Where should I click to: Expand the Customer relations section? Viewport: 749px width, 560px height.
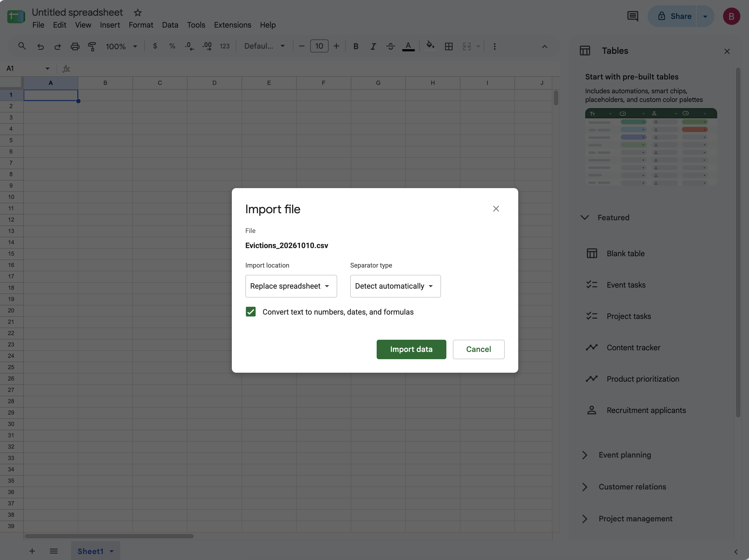585,487
